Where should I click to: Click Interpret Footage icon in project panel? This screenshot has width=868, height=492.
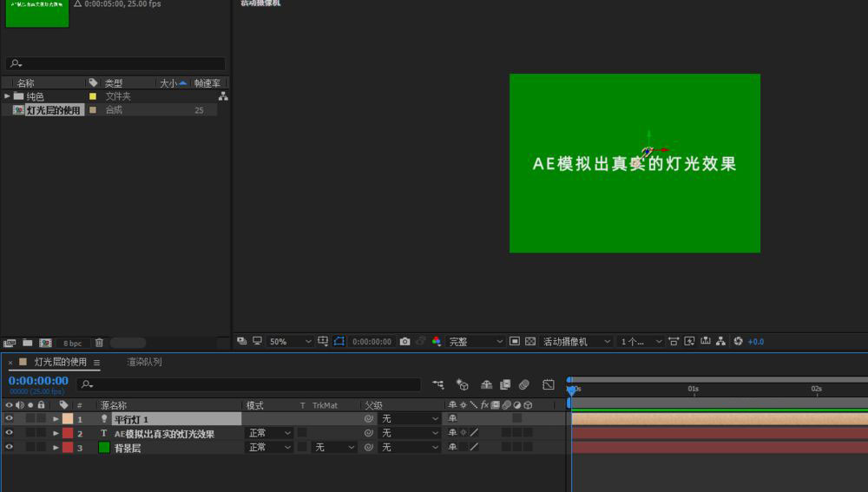coord(10,343)
